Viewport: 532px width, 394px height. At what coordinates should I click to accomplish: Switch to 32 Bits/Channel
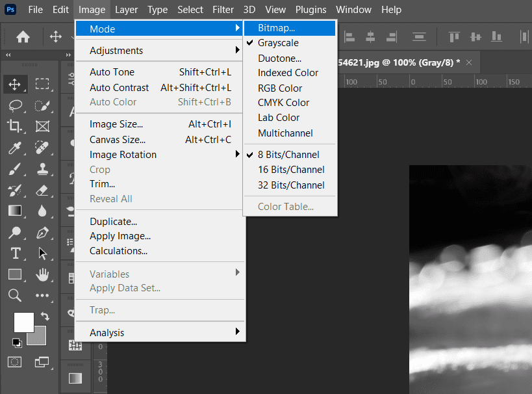[290, 185]
